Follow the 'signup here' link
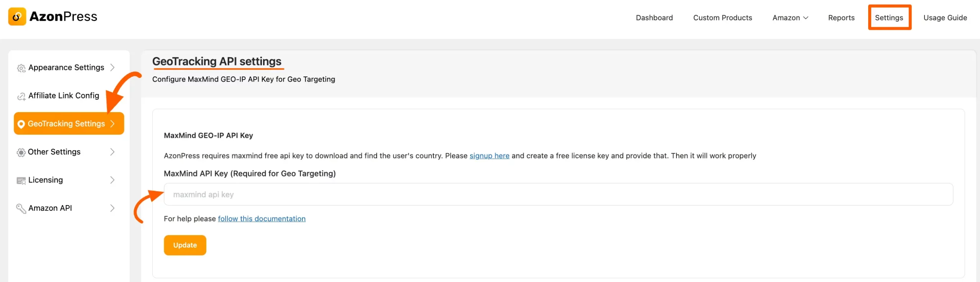The width and height of the screenshot is (980, 282). [489, 156]
